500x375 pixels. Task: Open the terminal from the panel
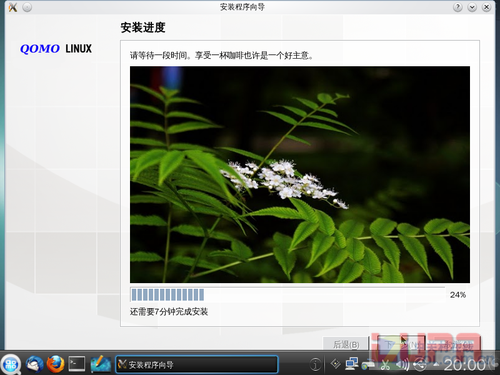coord(77,364)
